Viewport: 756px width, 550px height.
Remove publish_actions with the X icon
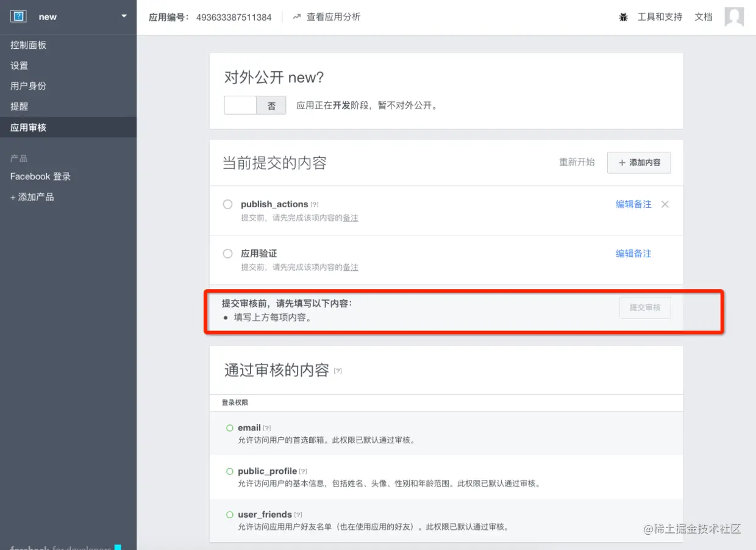point(665,204)
